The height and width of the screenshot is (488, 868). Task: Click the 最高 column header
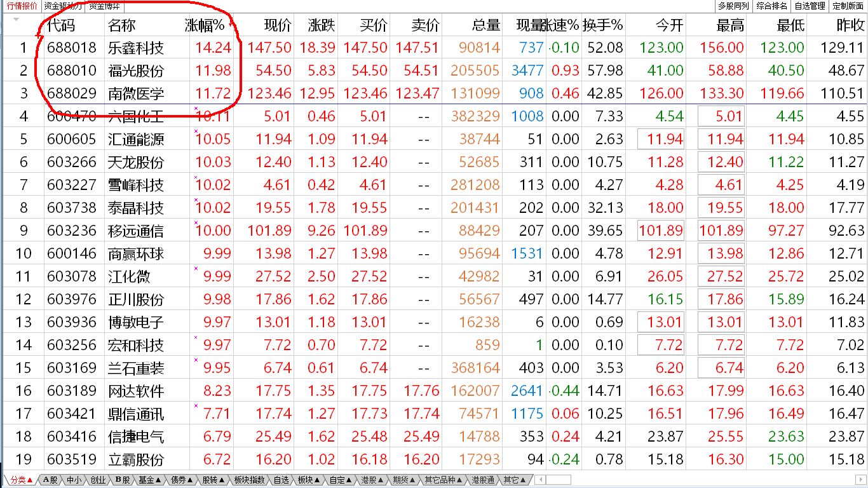point(729,25)
